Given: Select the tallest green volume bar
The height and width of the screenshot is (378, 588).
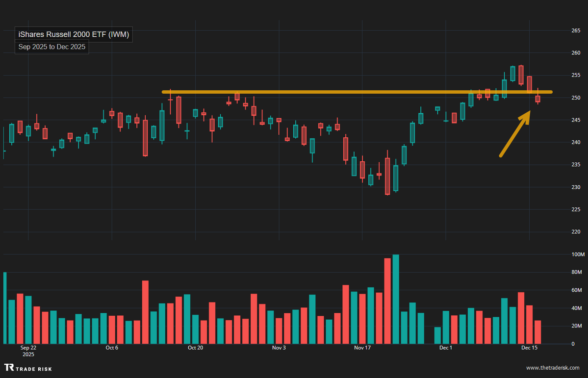Looking at the screenshot, I should coord(396,299).
